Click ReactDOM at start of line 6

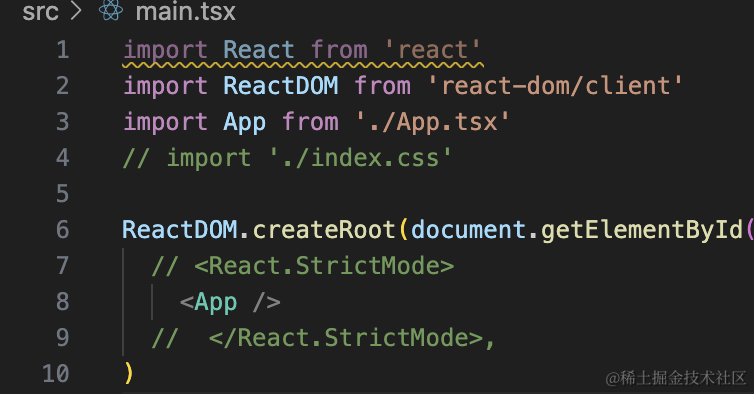(x=180, y=229)
